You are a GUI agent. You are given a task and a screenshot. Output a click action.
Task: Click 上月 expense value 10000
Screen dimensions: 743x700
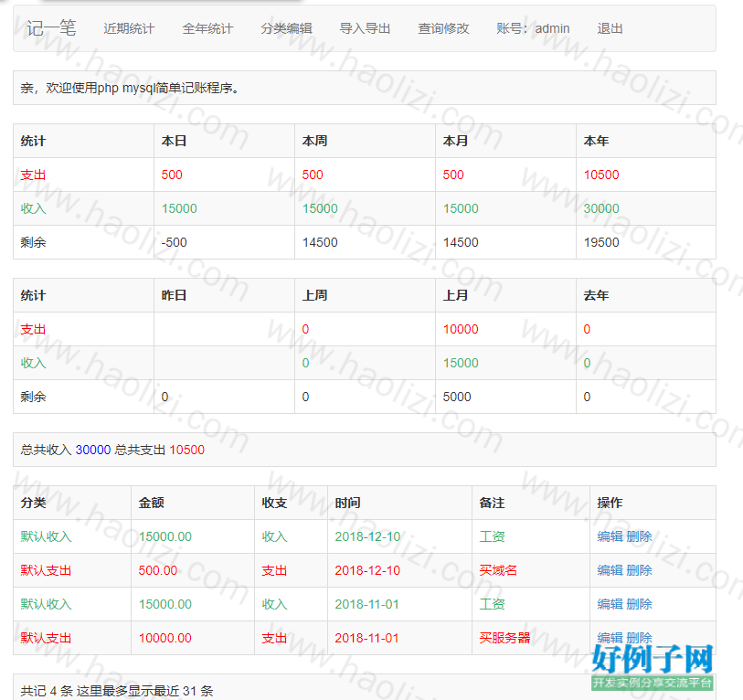461,329
